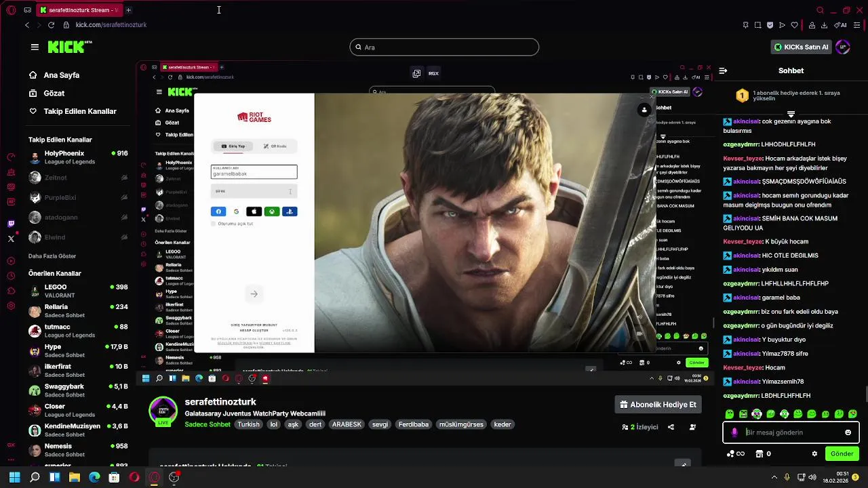The height and width of the screenshot is (488, 868).
Task: Open the viewer list icon beside share
Action: pos(692,427)
